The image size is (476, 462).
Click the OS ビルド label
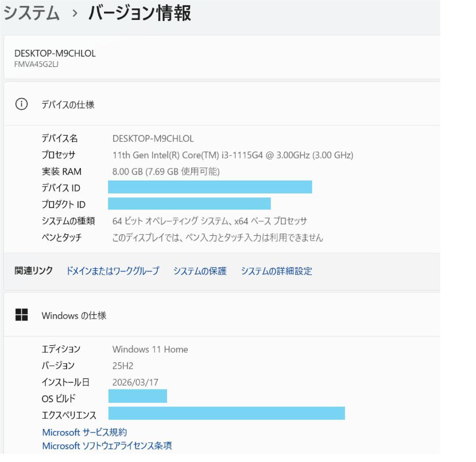(59, 399)
